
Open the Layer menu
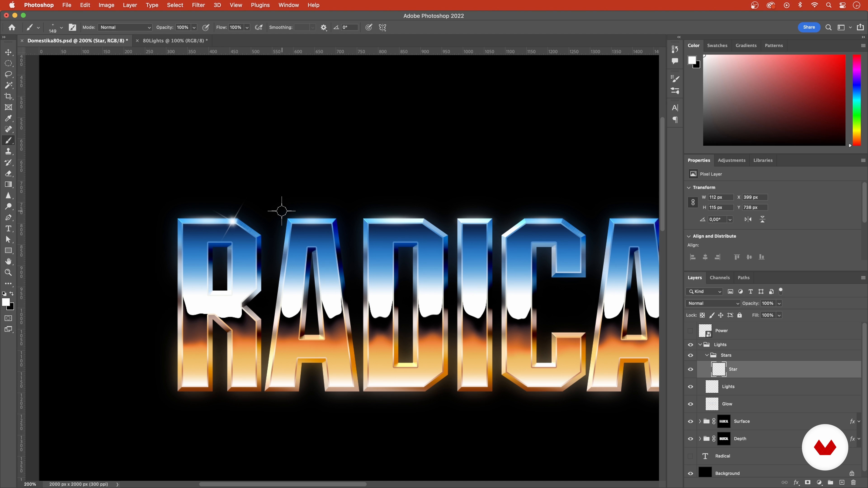[130, 5]
